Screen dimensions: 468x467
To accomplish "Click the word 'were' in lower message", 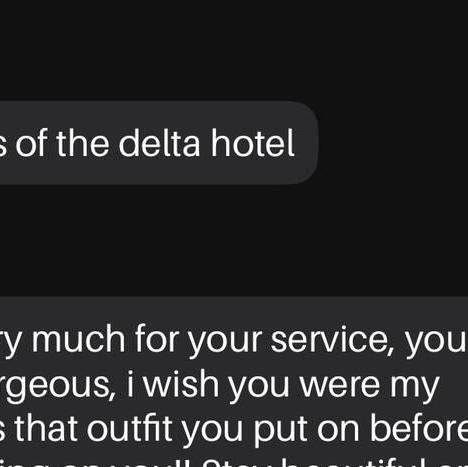I will (x=340, y=387).
